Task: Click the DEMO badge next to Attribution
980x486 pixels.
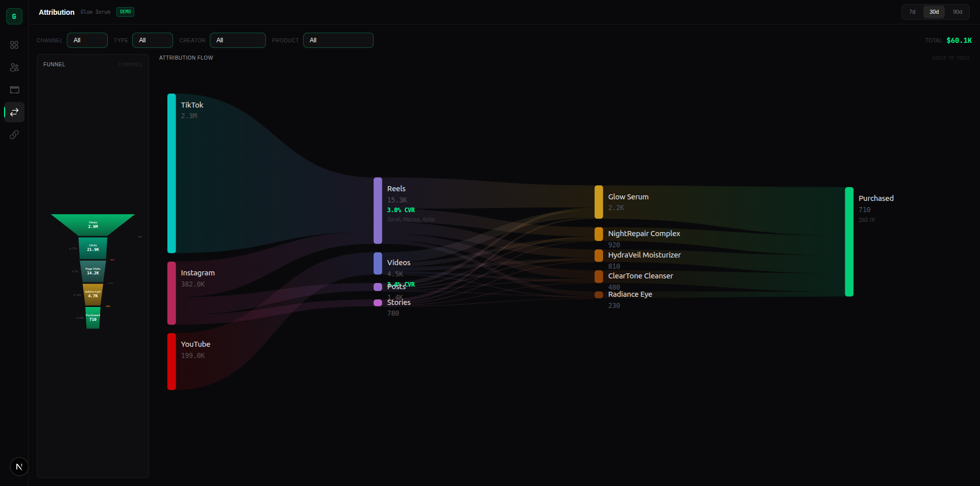Action: pos(125,12)
